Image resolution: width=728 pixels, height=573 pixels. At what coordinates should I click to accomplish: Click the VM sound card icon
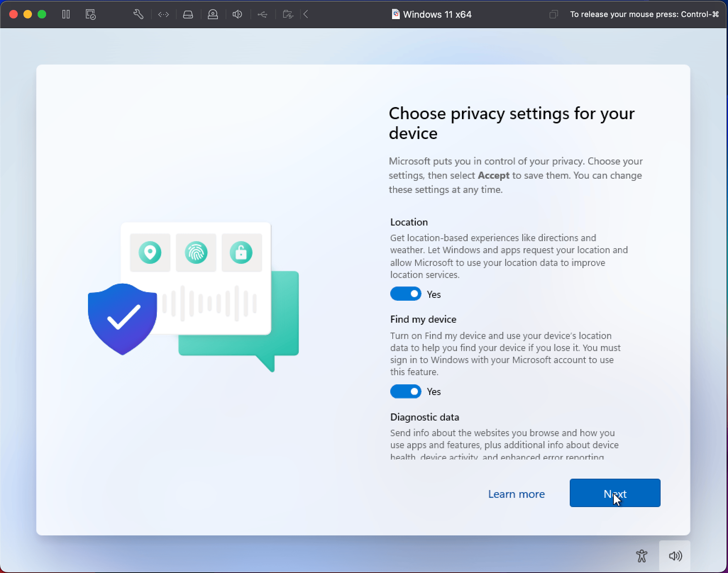point(237,14)
